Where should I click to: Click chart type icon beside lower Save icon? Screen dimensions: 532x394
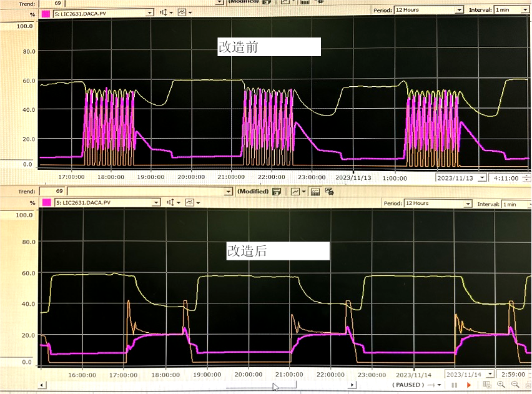[296, 192]
